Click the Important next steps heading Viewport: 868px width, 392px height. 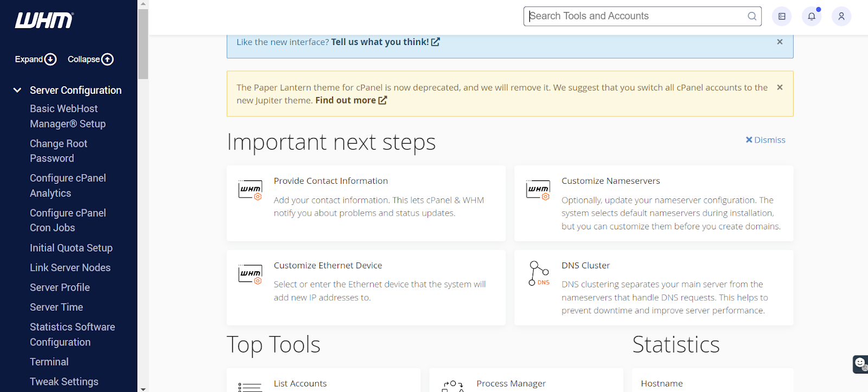click(331, 142)
